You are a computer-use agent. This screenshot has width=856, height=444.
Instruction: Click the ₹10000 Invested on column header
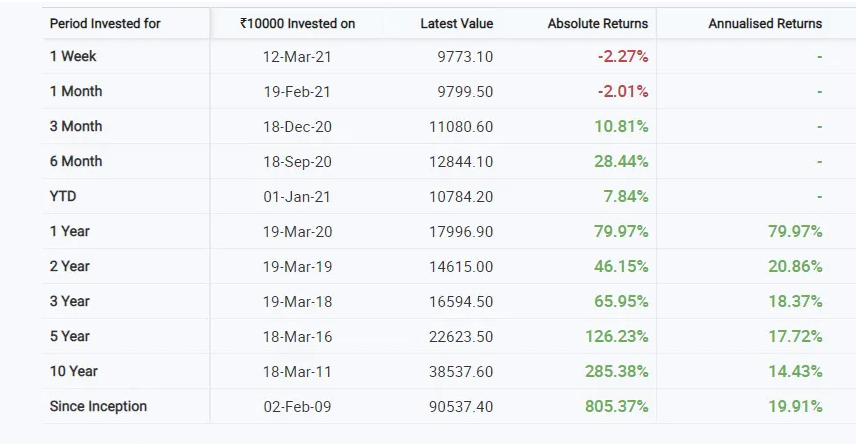point(297,23)
